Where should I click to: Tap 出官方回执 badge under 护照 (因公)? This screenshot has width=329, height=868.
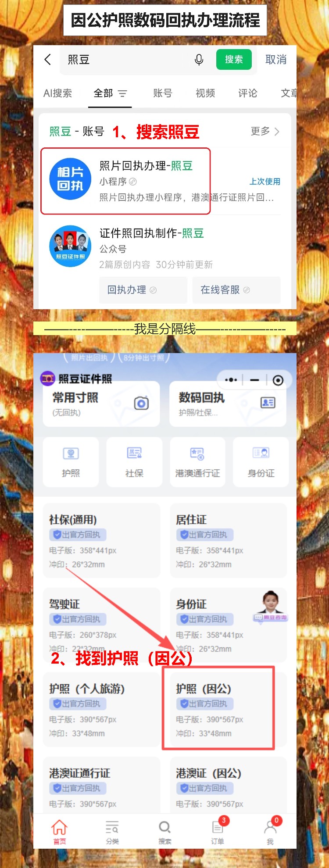[204, 704]
